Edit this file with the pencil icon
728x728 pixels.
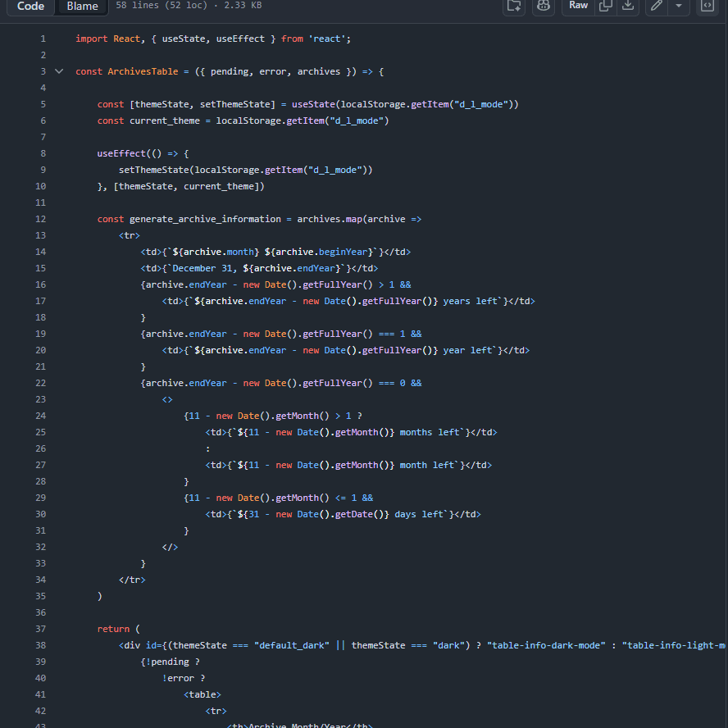click(657, 6)
